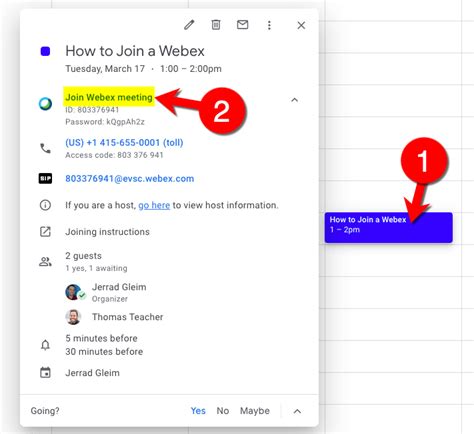The width and height of the screenshot is (474, 434).
Task: Close the event details popup
Action: [301, 25]
